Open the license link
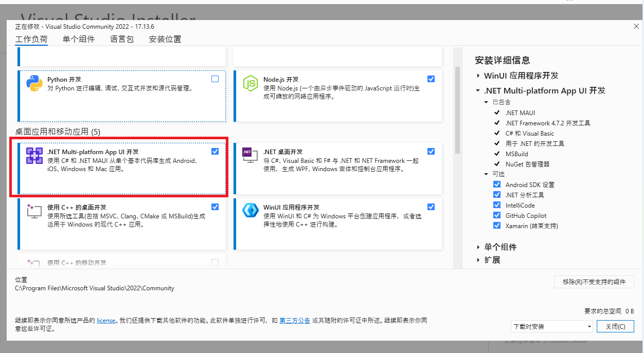This screenshot has width=644, height=353. point(106,321)
